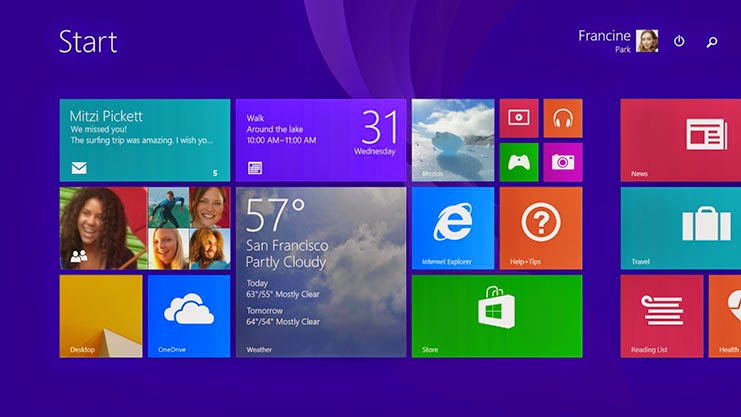This screenshot has width=741, height=417.
Task: Open the Photos tile
Action: [x=453, y=140]
